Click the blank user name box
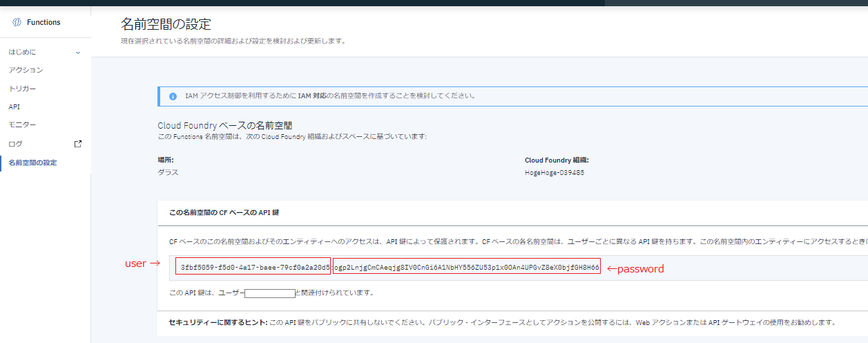 point(270,293)
